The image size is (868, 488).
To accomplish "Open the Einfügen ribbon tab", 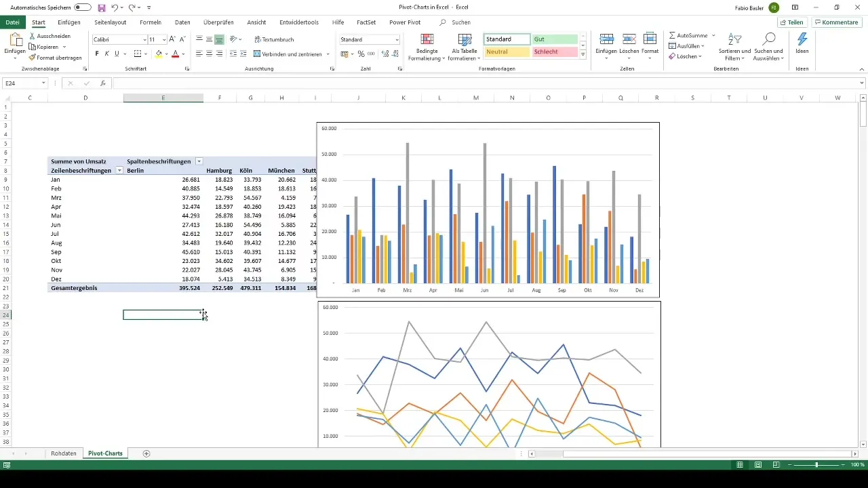I will point(69,22).
